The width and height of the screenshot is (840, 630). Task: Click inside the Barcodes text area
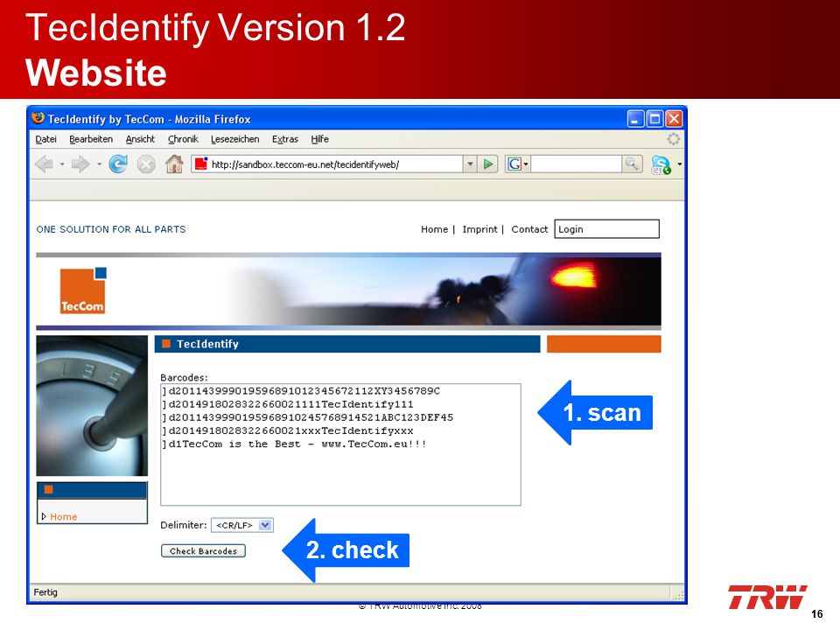click(x=340, y=444)
